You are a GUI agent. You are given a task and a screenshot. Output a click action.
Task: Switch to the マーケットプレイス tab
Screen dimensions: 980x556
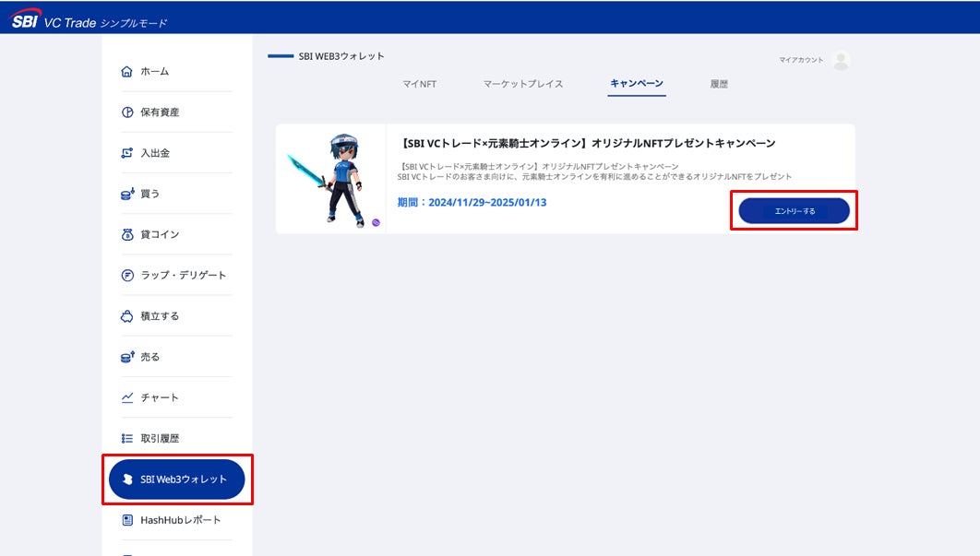[523, 84]
